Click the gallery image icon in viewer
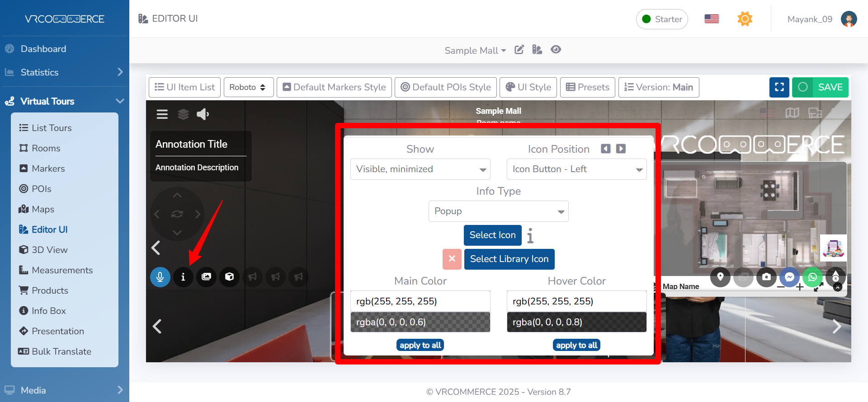868x402 pixels. [206, 277]
